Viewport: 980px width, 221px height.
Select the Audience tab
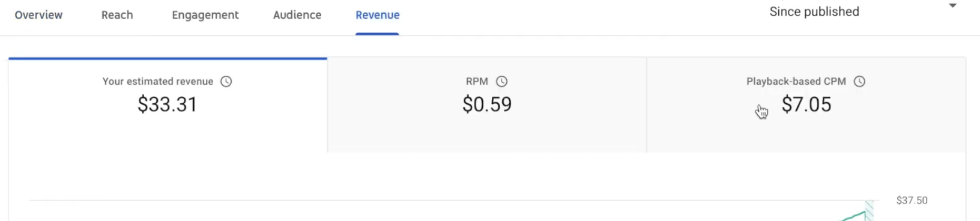(x=297, y=15)
